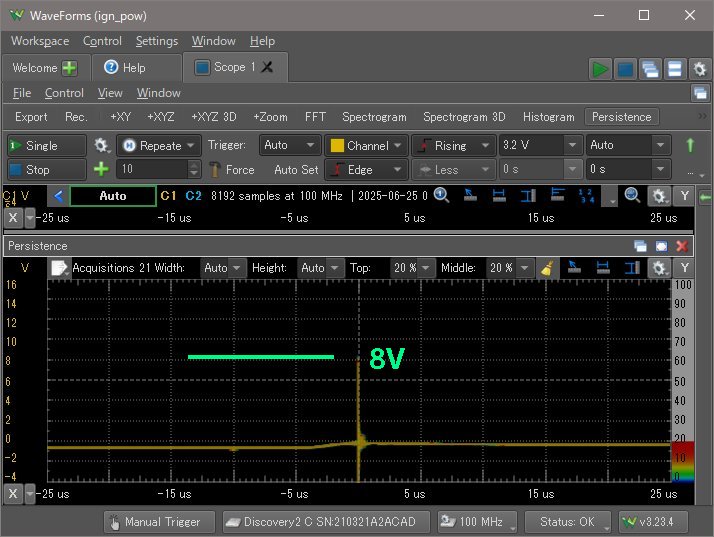Image resolution: width=714 pixels, height=537 pixels.
Task: Open the Persistence Width Auto dropdown
Action: pos(222,268)
